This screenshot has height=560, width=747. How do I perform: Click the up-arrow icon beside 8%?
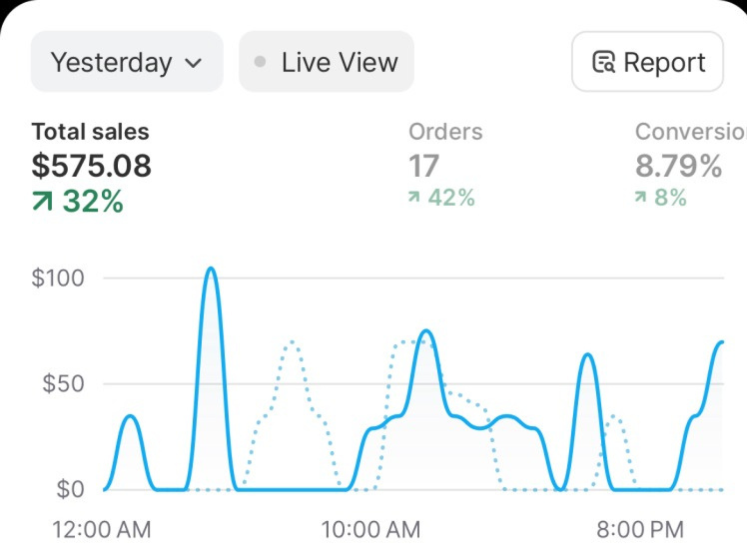click(641, 197)
